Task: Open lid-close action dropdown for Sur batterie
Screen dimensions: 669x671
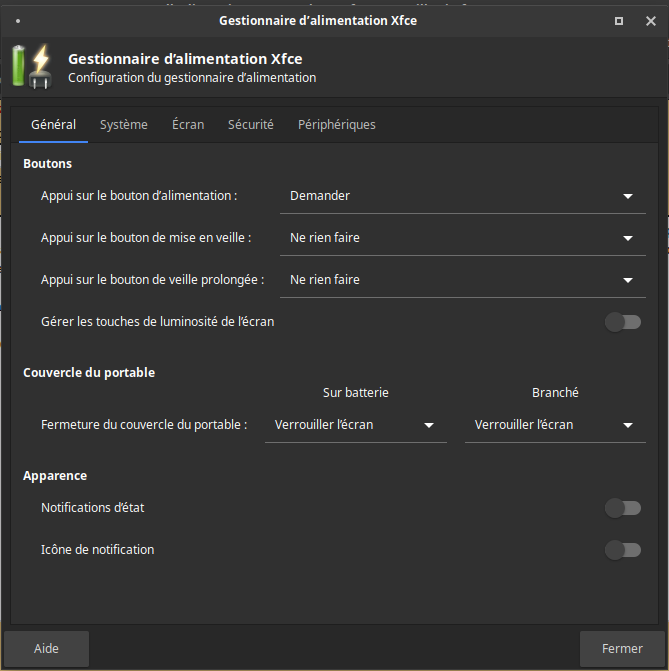Action: tap(356, 425)
